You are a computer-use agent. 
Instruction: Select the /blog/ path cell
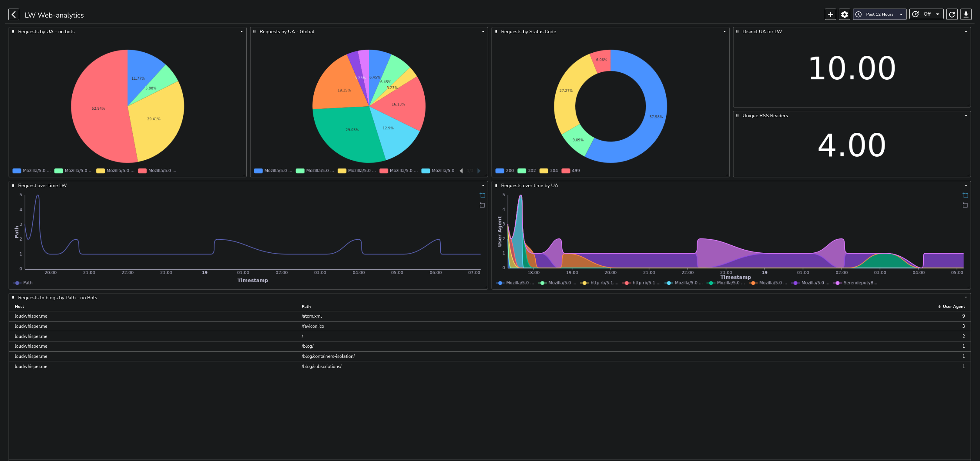coord(308,347)
